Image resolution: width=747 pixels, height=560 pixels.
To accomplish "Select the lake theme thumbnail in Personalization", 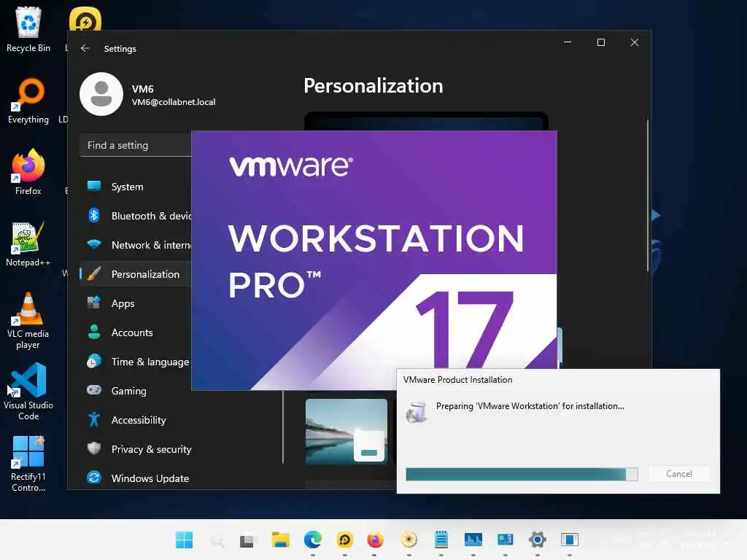I will [x=347, y=432].
